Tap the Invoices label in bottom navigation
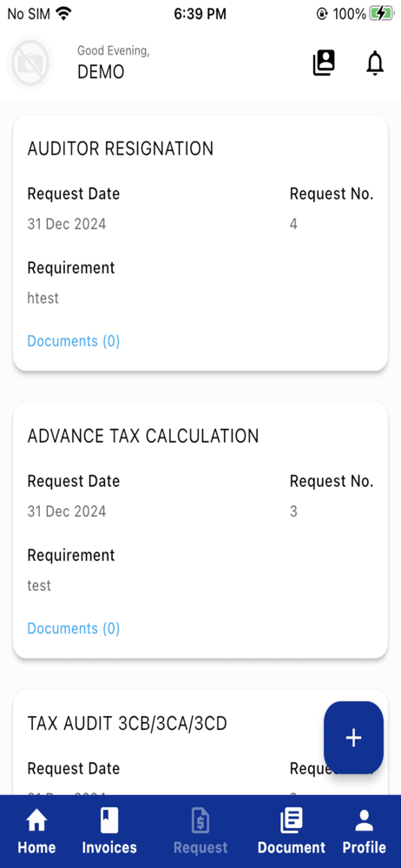401x868 pixels. 109,847
